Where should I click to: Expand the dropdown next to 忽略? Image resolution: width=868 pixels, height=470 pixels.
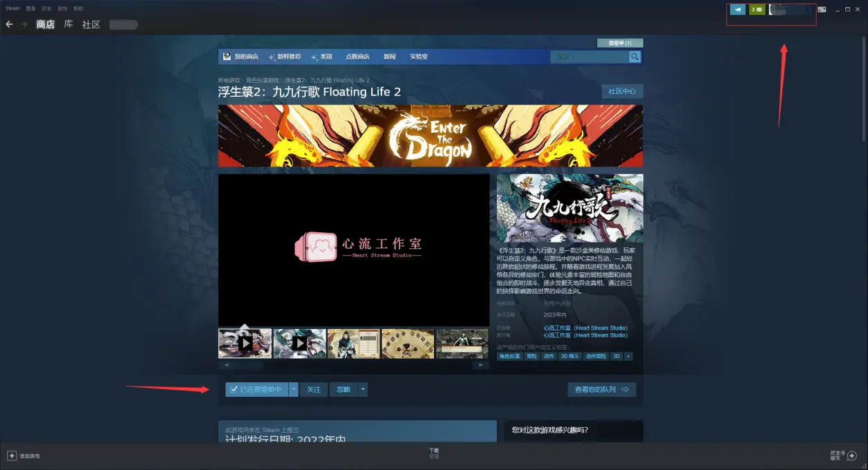click(x=363, y=390)
